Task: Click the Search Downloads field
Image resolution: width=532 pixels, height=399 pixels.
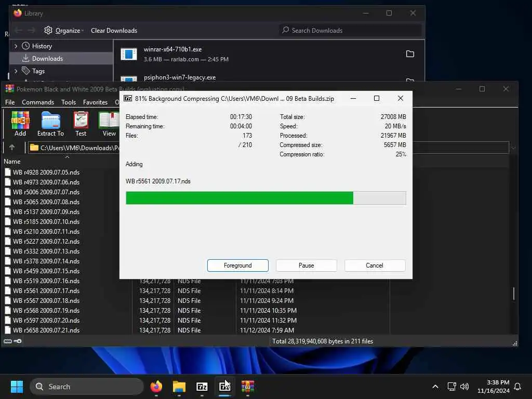Action: pyautogui.click(x=350, y=30)
